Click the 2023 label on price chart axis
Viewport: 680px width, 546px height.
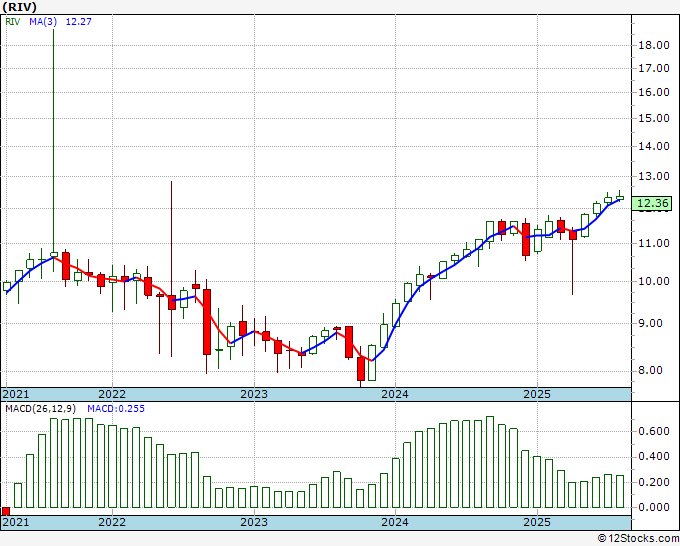pos(254,394)
